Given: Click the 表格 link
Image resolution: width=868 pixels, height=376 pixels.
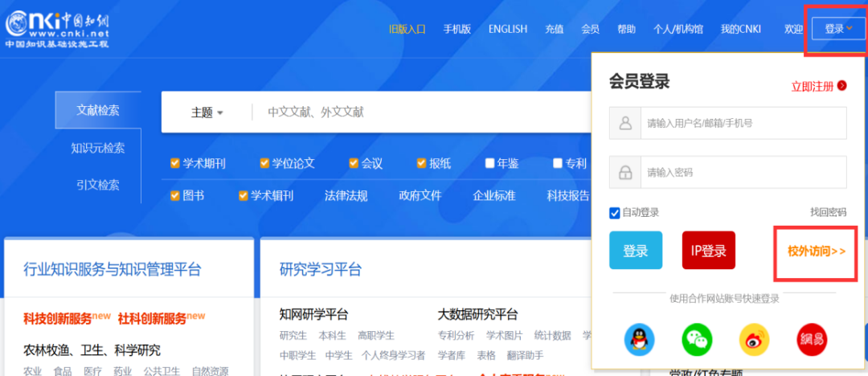Looking at the screenshot, I should [x=486, y=355].
